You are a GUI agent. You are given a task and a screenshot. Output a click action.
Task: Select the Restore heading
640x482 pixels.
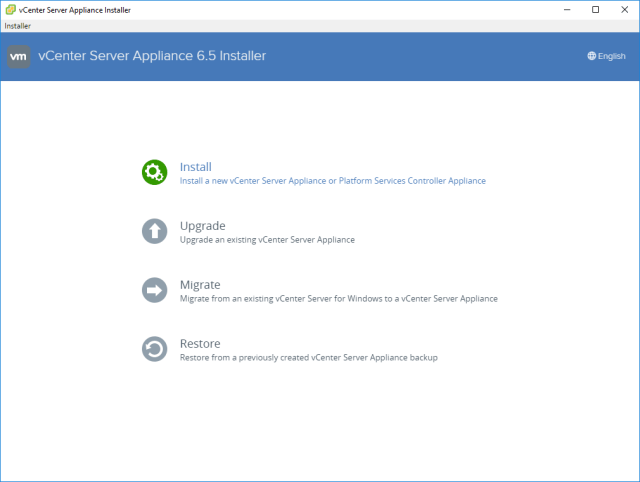click(200, 344)
